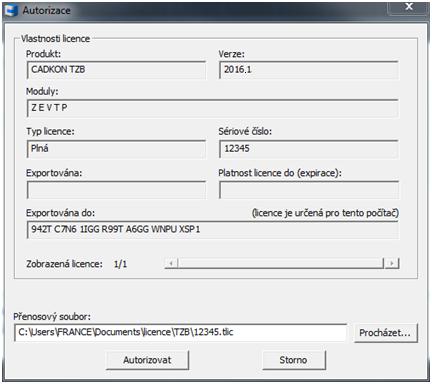Click the 'Verze:' label
Viewport: 432px width, 384px height.
[231, 54]
